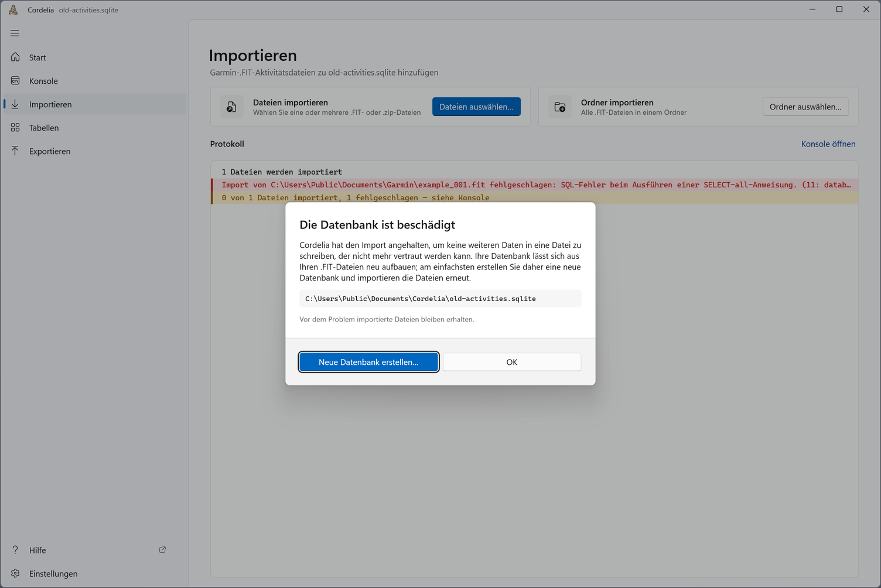881x588 pixels.
Task: Click 'Vor dem Problem importierte Dateien' note
Action: pyautogui.click(x=387, y=319)
